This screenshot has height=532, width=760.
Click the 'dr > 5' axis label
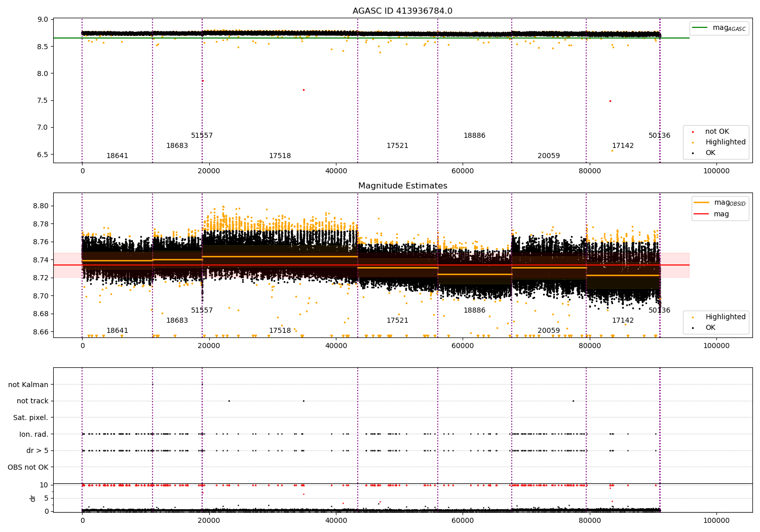(37, 451)
